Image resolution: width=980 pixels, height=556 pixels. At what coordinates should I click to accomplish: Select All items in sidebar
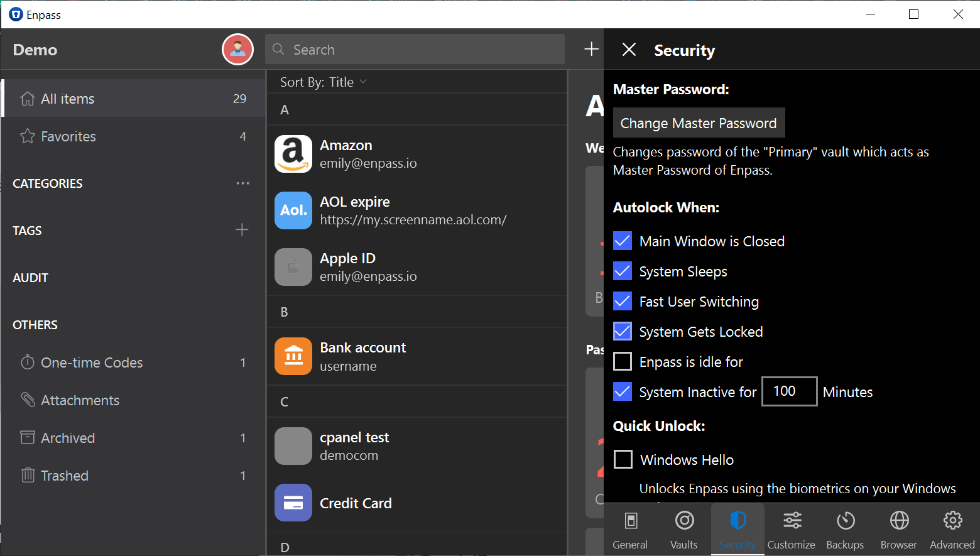[133, 99]
